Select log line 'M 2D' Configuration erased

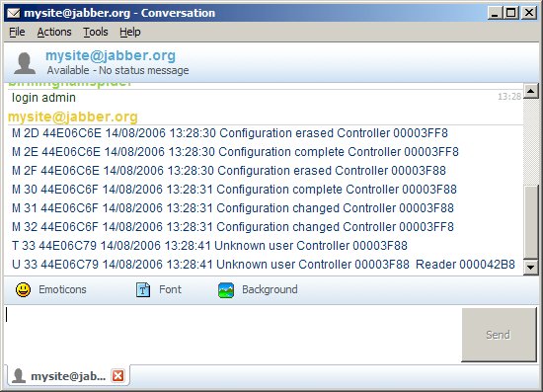(230, 133)
